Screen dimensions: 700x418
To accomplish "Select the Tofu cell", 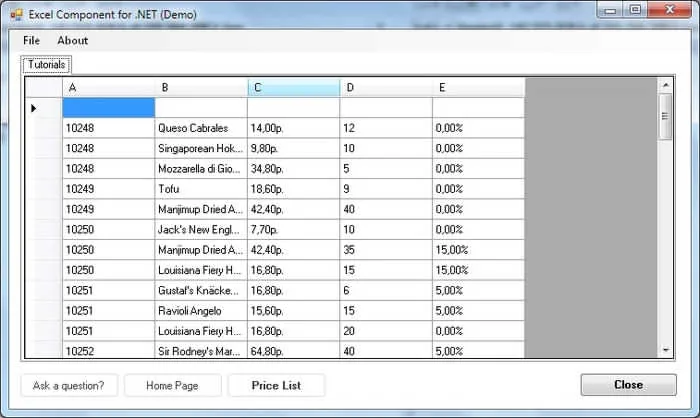I will tap(201, 189).
